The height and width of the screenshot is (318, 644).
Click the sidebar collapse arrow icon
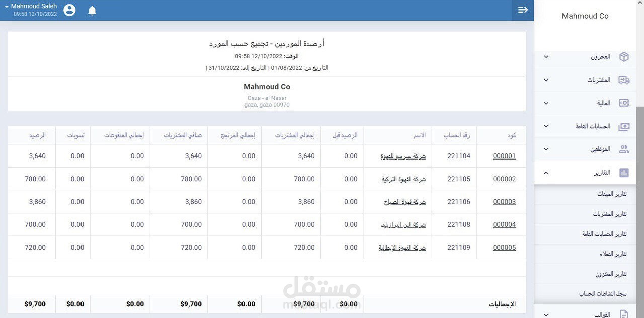pyautogui.click(x=523, y=9)
